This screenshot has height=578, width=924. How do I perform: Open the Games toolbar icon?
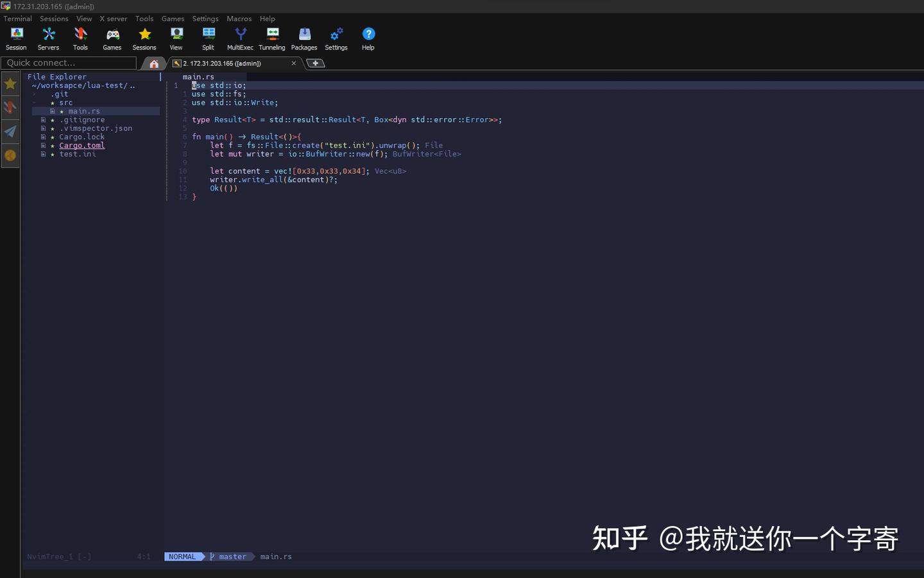[x=112, y=38]
